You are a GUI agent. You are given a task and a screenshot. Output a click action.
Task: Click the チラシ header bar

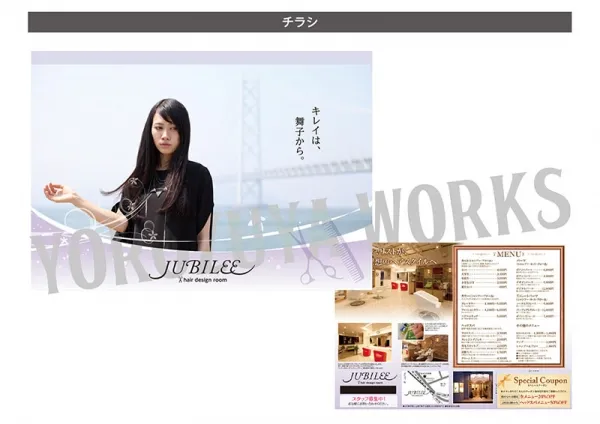coord(300,21)
